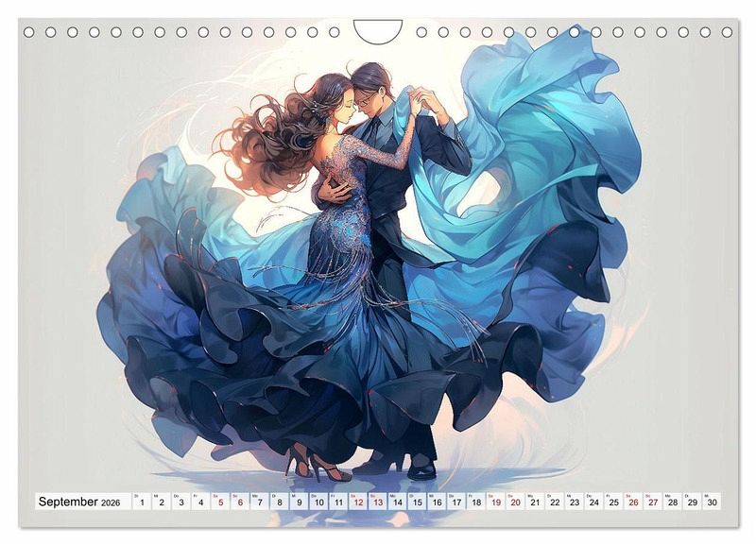Select the red date 12
Viewport: 756px width, 545px height.
pos(358,502)
